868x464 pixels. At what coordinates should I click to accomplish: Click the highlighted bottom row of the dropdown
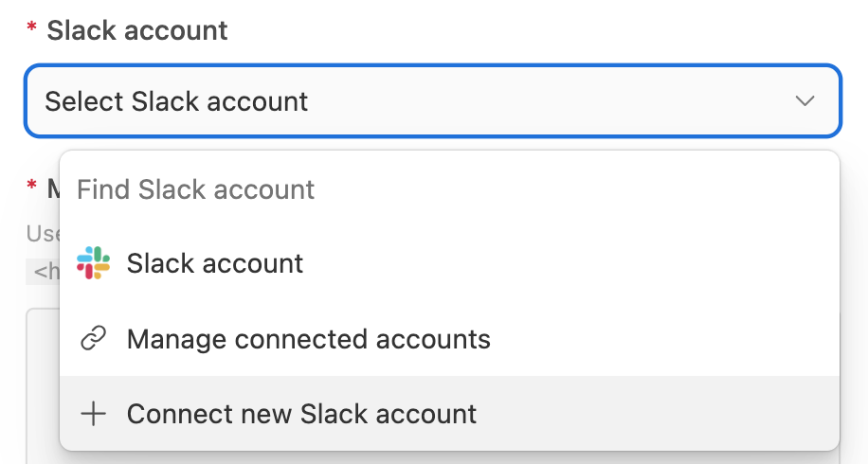click(x=449, y=414)
